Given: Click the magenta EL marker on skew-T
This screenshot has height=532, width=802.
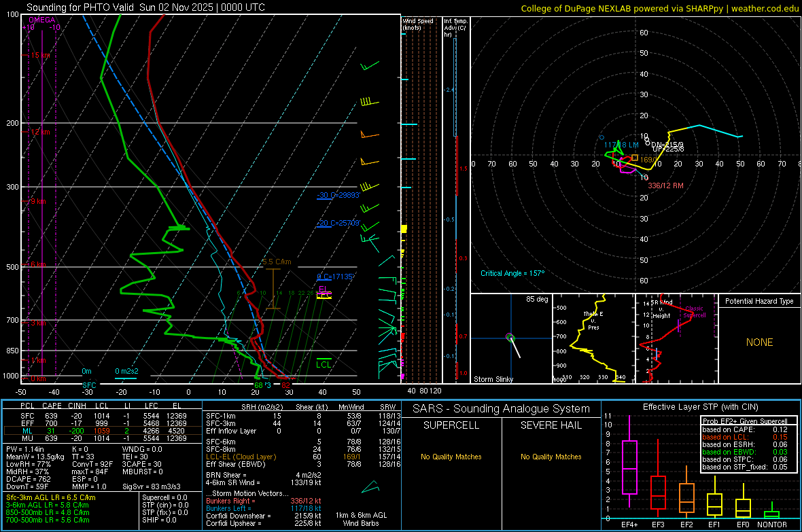Looking at the screenshot, I should point(324,289).
